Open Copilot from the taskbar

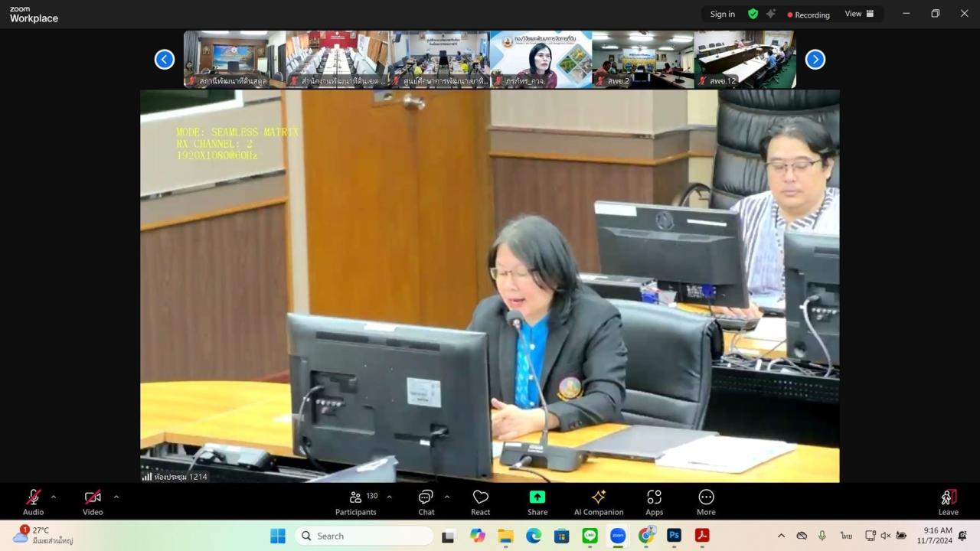(478, 536)
